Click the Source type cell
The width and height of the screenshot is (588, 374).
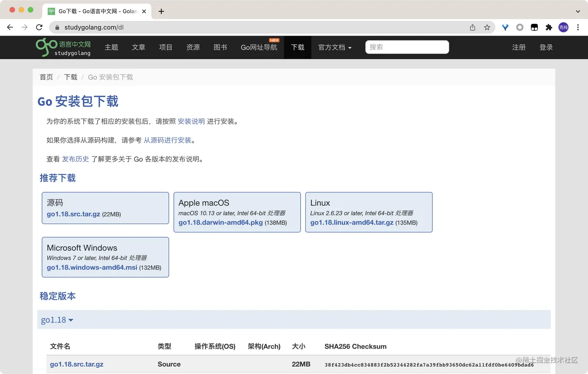click(x=169, y=364)
